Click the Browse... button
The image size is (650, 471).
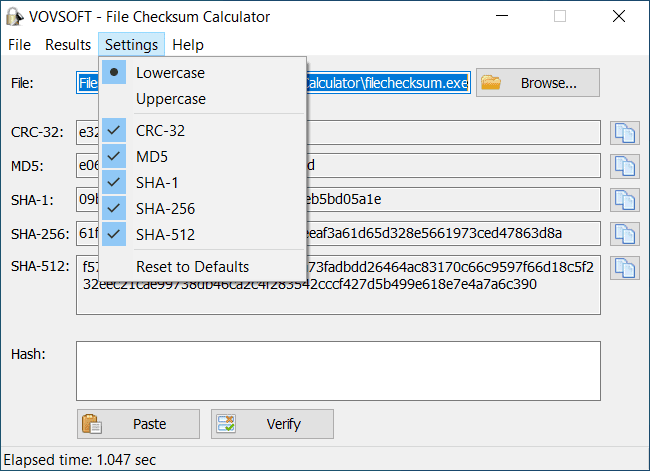point(538,83)
